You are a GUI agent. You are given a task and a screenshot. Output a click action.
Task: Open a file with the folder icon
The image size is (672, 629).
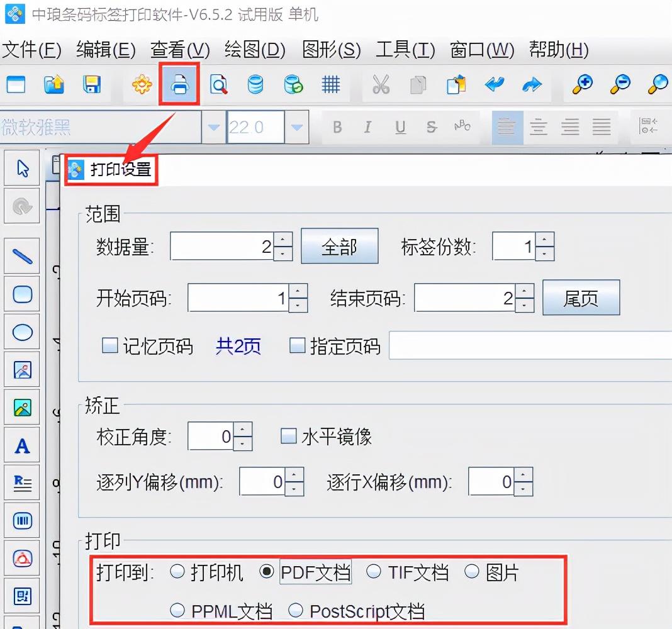point(53,84)
